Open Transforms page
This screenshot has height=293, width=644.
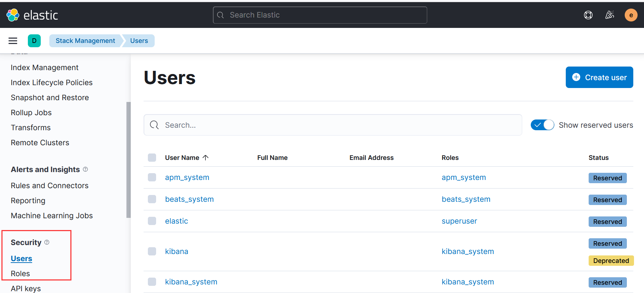pos(31,128)
